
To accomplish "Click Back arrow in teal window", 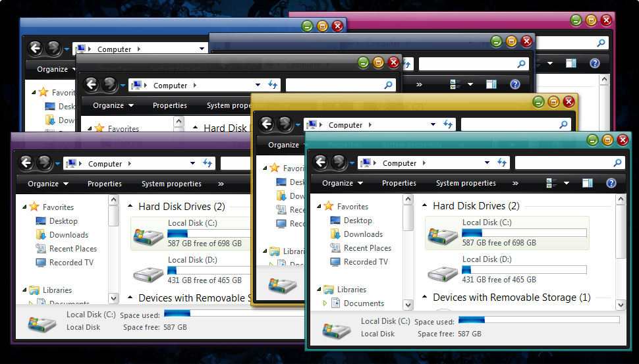I will [321, 163].
